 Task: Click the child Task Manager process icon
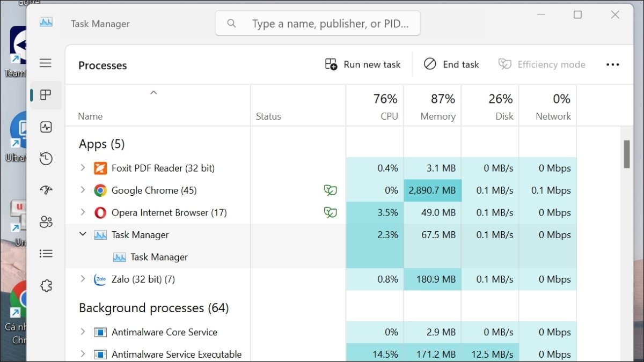(x=119, y=257)
